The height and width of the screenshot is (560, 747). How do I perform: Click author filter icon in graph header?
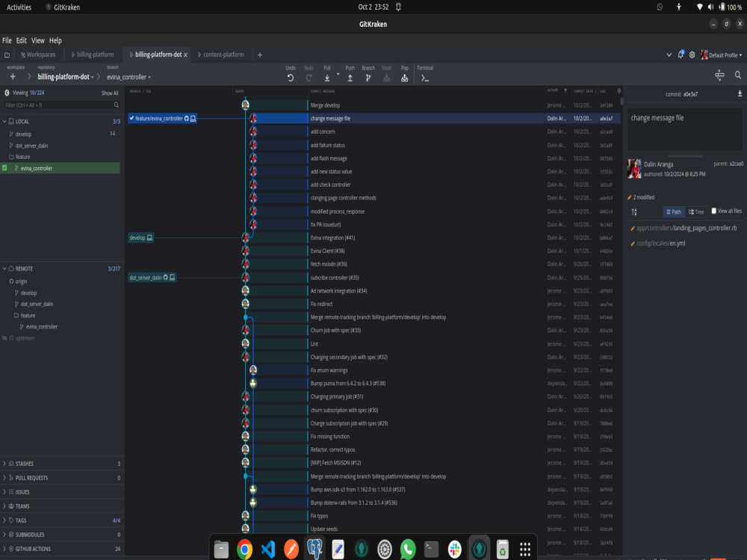point(565,90)
